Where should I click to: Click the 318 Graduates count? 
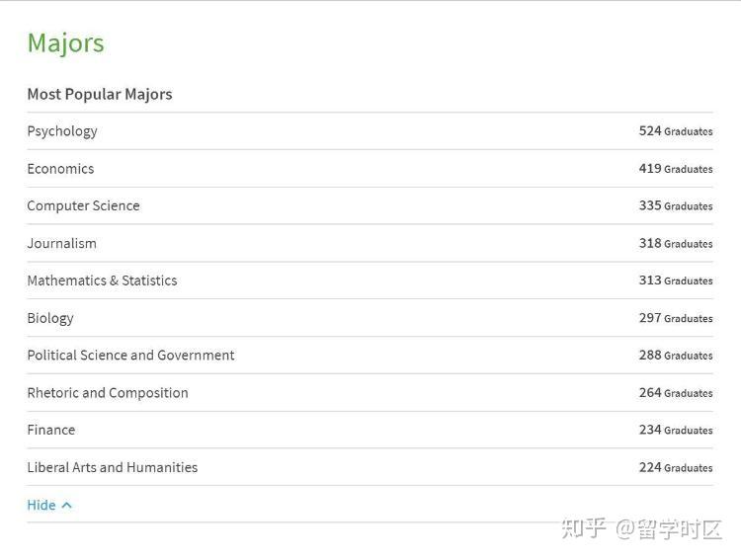(x=675, y=244)
